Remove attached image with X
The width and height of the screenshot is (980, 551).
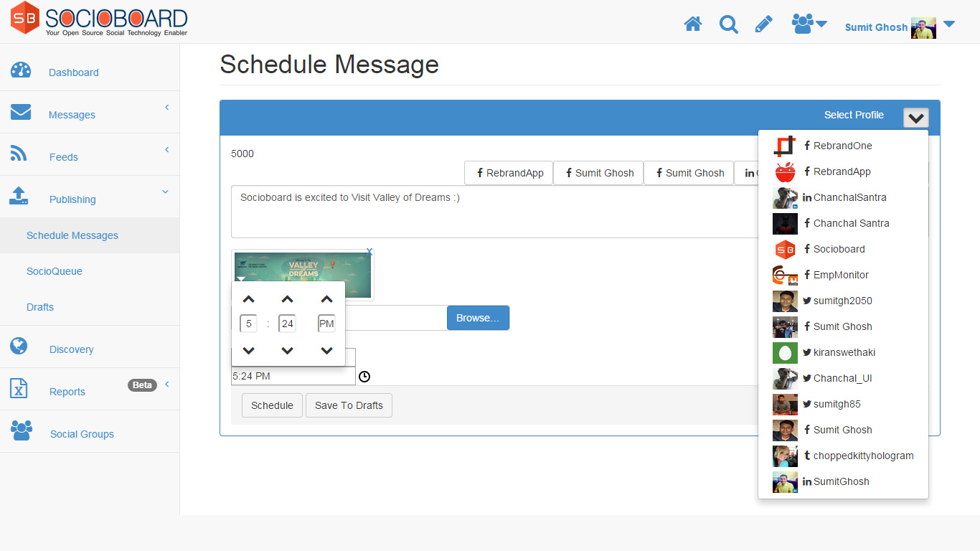pos(369,252)
